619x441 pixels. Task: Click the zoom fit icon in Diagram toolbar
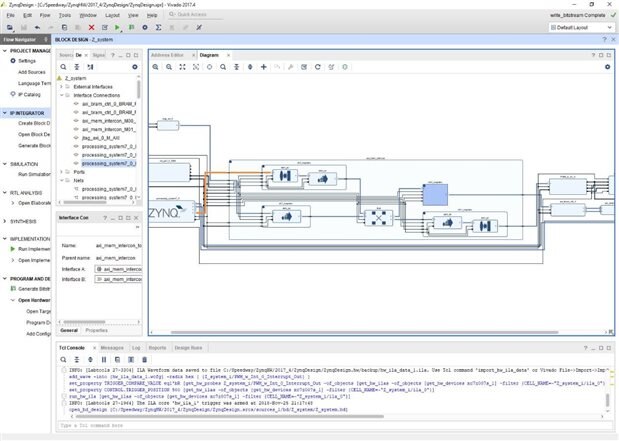coord(181,67)
